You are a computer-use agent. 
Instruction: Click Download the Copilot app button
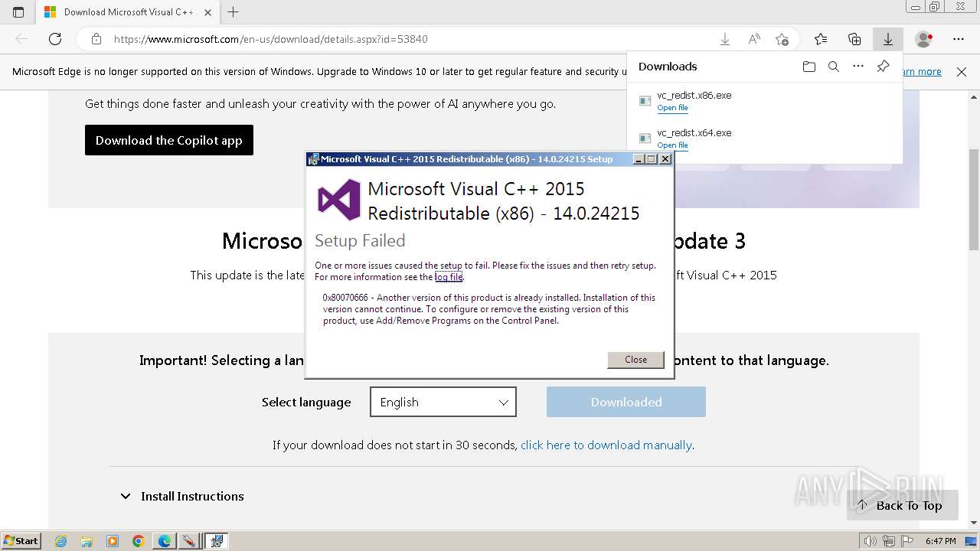(169, 140)
